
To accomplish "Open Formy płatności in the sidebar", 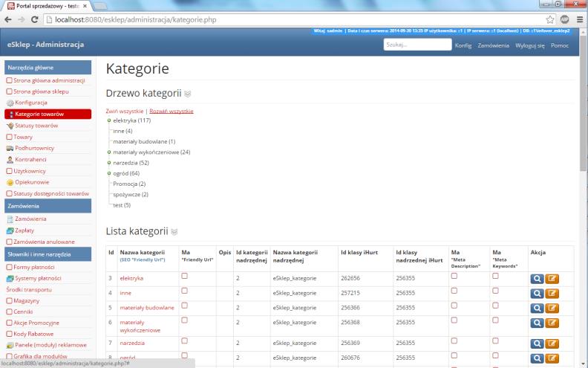I will point(33,268).
